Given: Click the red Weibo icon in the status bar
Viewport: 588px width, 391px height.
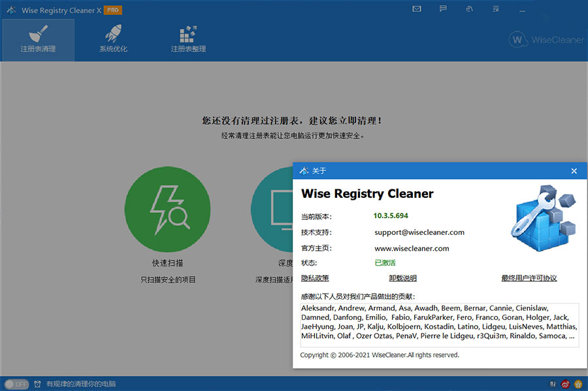Looking at the screenshot, I should click(x=565, y=384).
